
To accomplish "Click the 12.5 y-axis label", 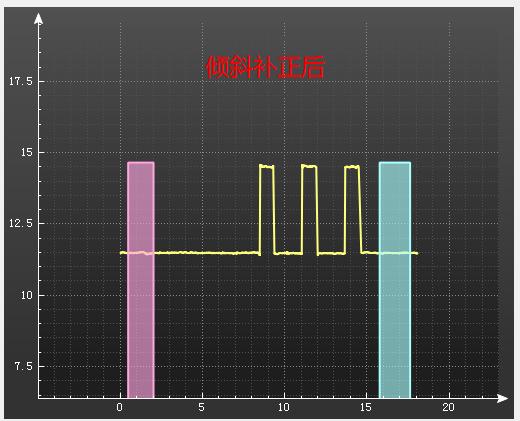I will 21,223.
